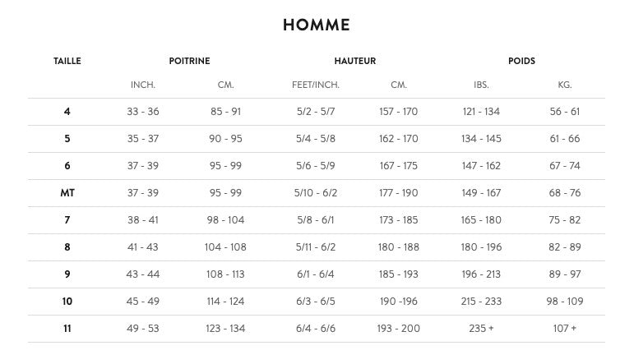634x364 pixels.
Task: Click the HAUTEUR column header
Action: (x=355, y=62)
